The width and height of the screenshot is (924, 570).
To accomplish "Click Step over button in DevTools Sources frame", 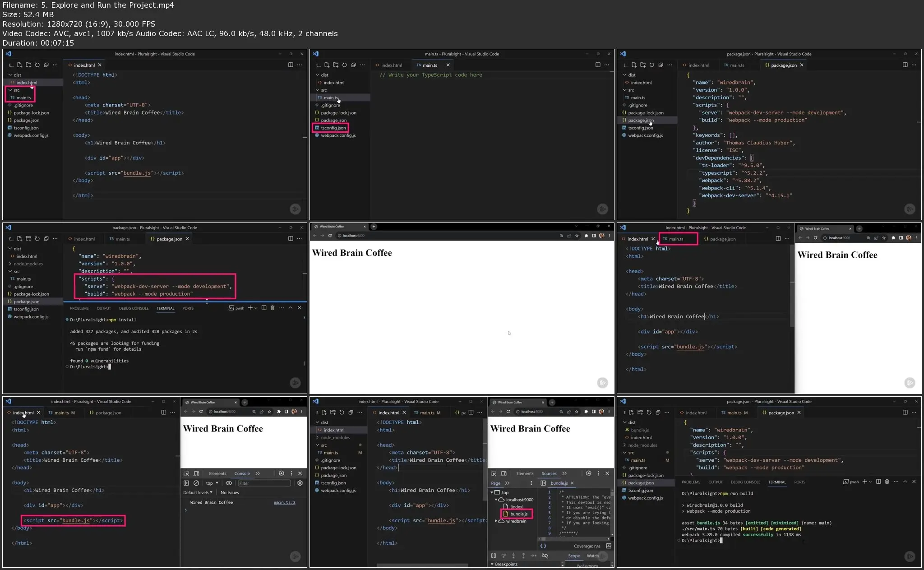I will point(504,556).
